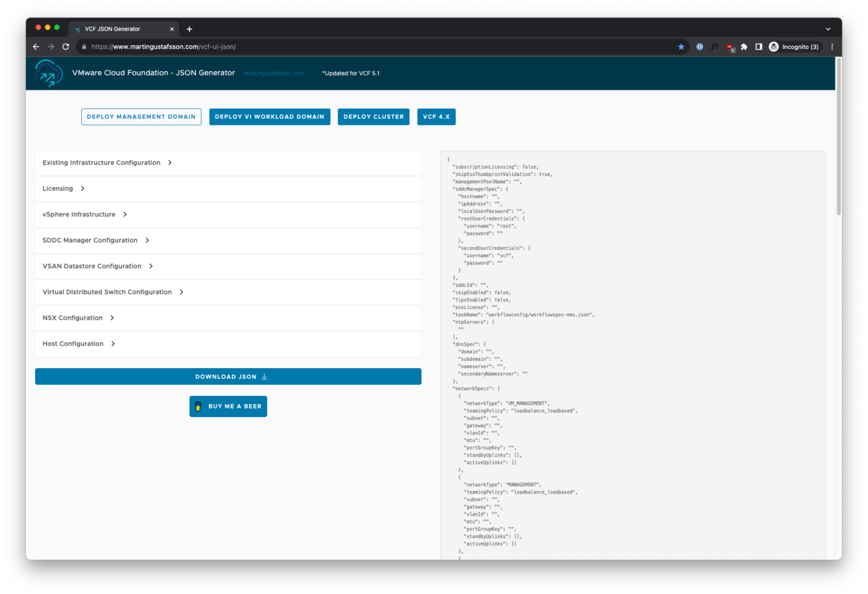Reload the page
The height and width of the screenshot is (594, 868).
point(66,46)
